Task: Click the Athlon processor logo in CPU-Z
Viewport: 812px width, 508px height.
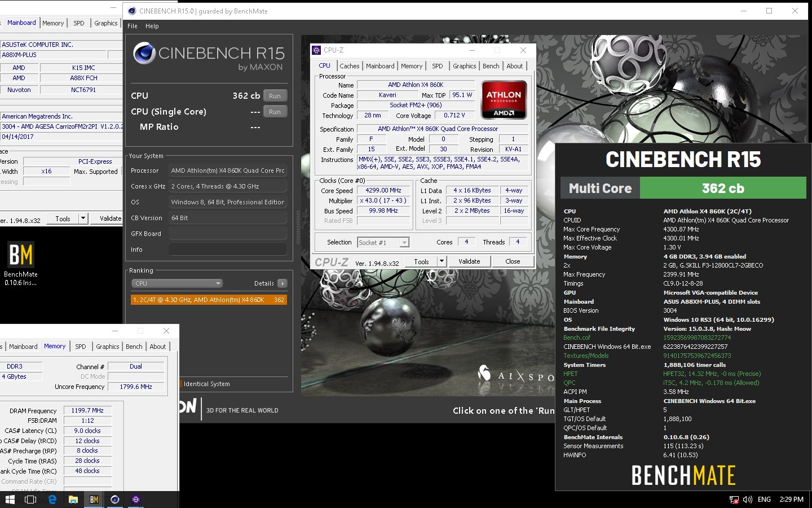Action: [x=504, y=99]
